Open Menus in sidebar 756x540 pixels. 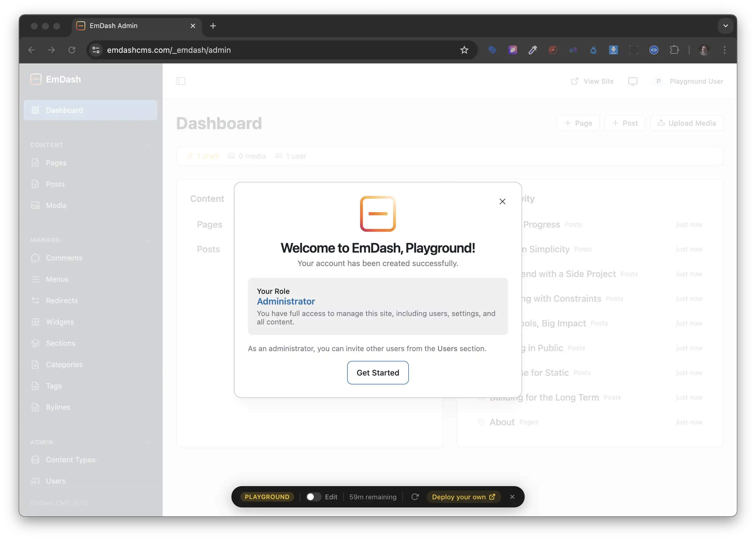pyautogui.click(x=90, y=279)
